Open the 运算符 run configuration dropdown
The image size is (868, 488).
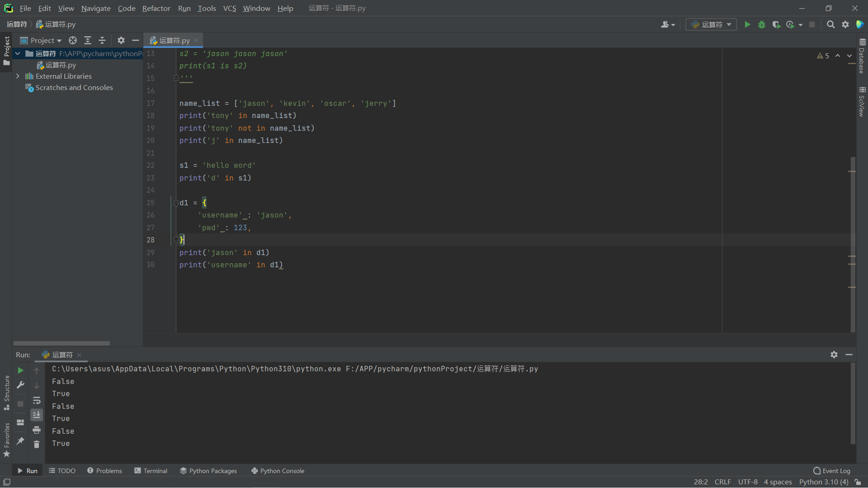click(711, 24)
